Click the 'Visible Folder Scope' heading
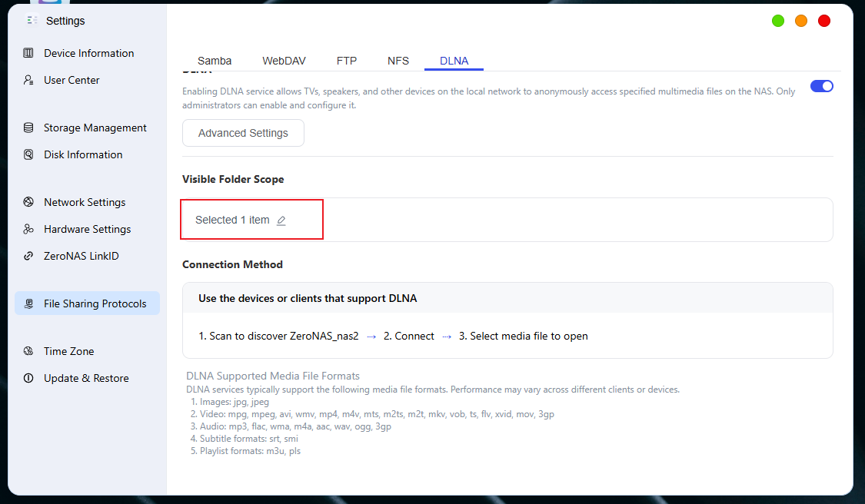This screenshot has width=865, height=504. tap(233, 179)
